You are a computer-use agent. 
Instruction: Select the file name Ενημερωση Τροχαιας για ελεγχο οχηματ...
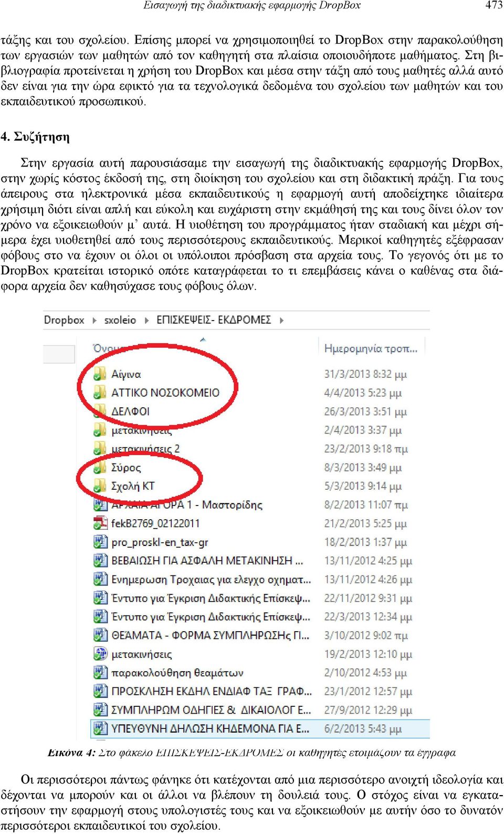pos(211,580)
